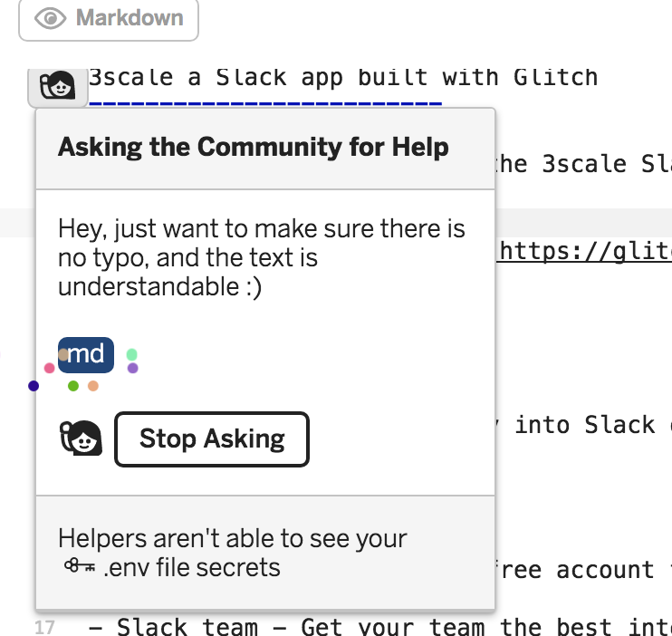Click the blue md file badge
Screen dimensions: 672x636
coord(88,354)
